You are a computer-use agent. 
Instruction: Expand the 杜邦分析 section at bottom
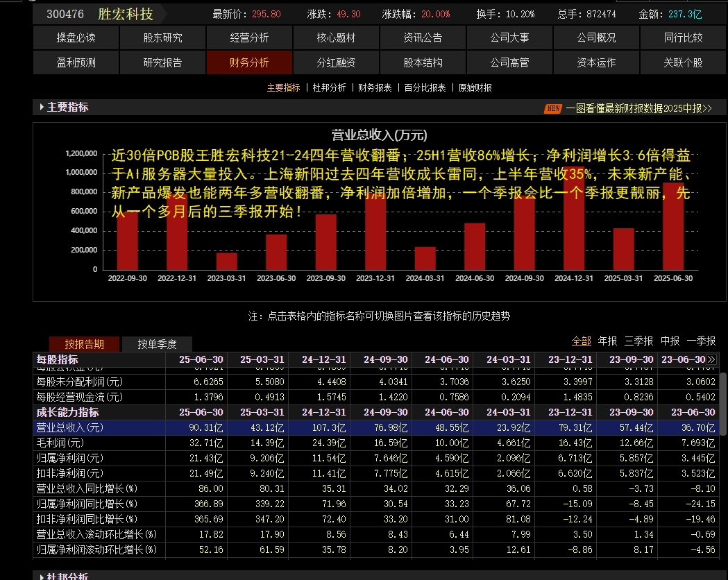pos(42,577)
